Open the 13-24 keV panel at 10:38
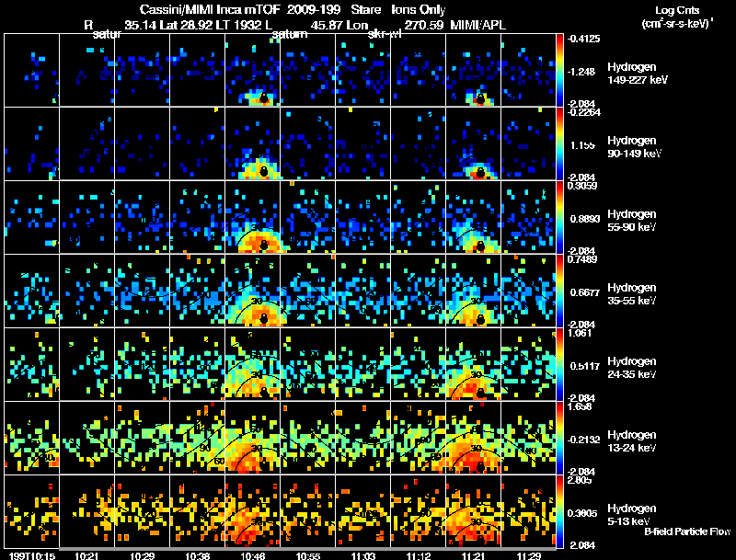 click(x=197, y=438)
